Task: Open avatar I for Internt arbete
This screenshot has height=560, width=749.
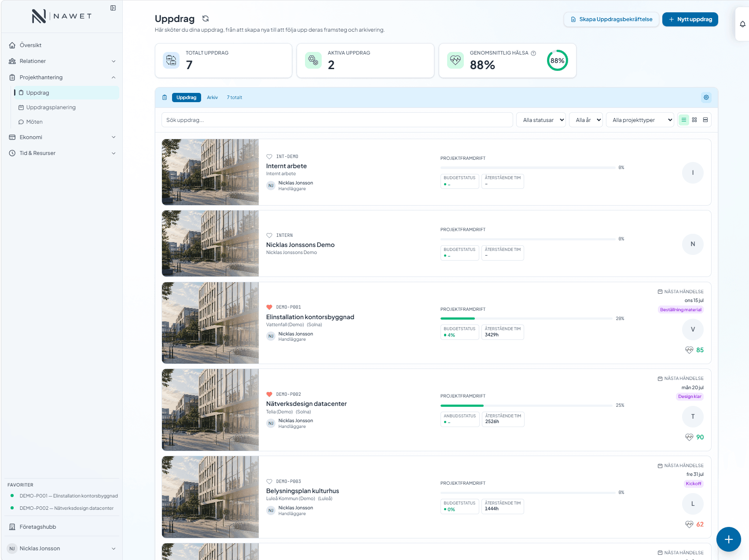Action: 693,173
